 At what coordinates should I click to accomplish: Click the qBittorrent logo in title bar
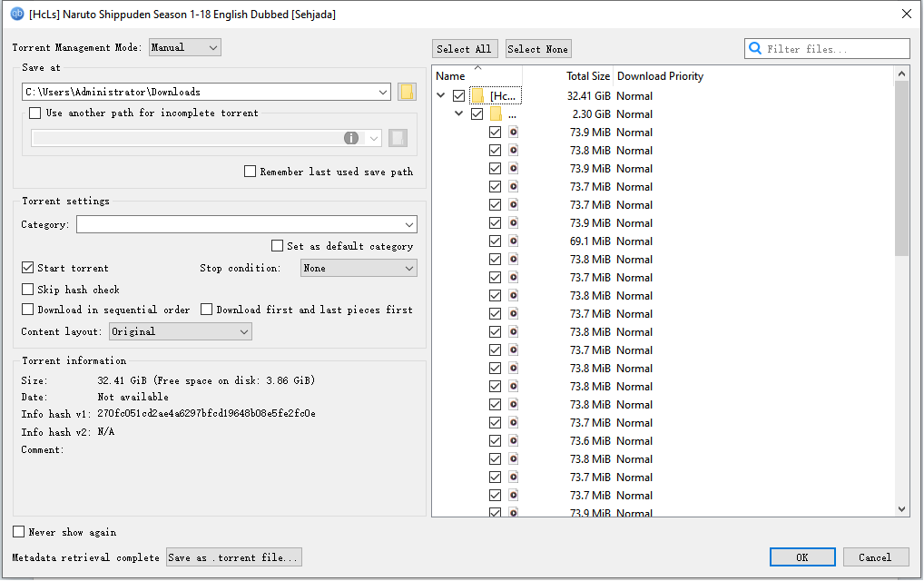[16, 13]
